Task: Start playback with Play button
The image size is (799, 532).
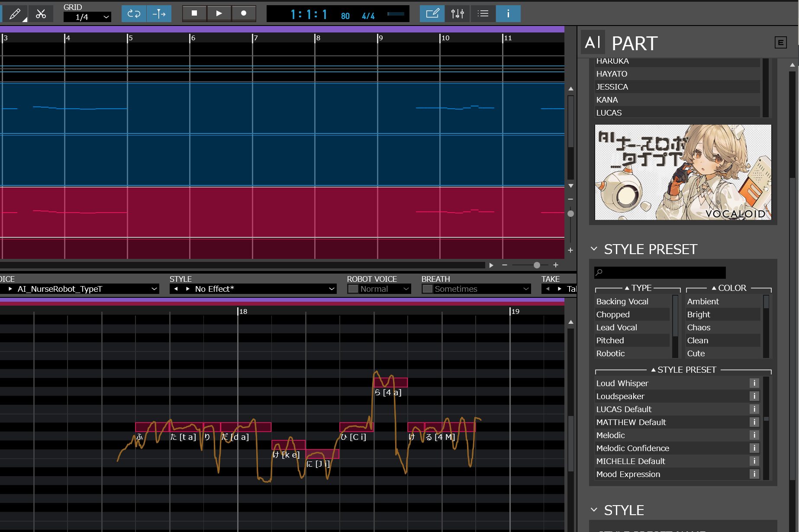Action: [x=219, y=13]
